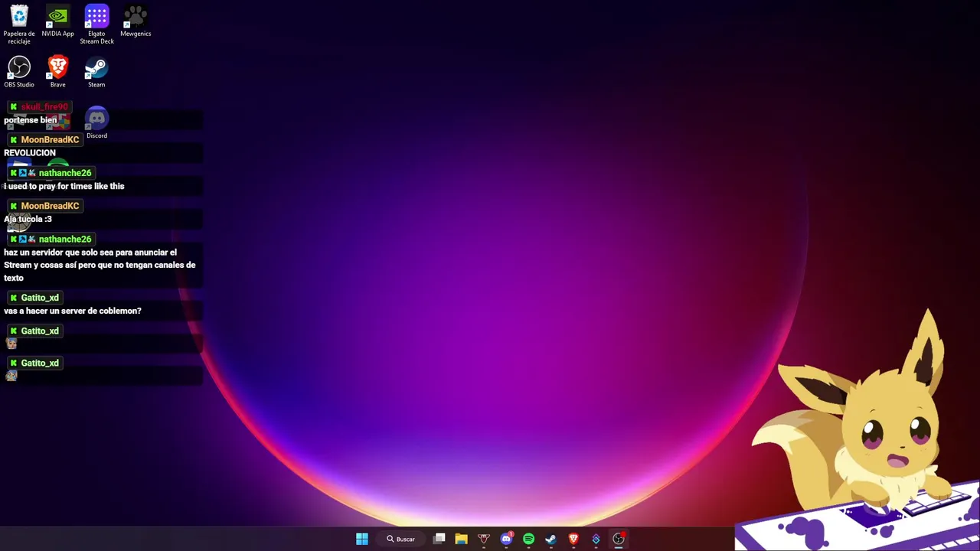This screenshot has width=980, height=551.
Task: Click the message starting "haz un servidor"
Action: pyautogui.click(x=100, y=265)
